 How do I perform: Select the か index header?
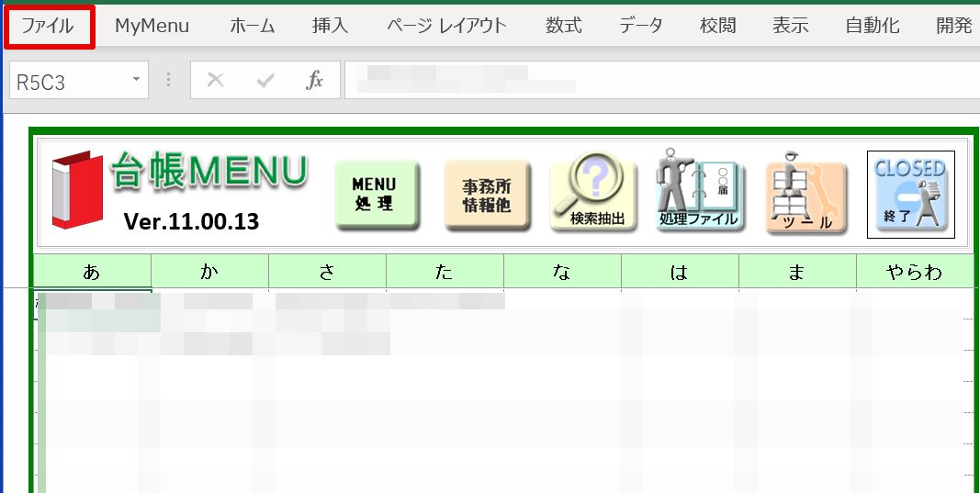[x=209, y=272]
